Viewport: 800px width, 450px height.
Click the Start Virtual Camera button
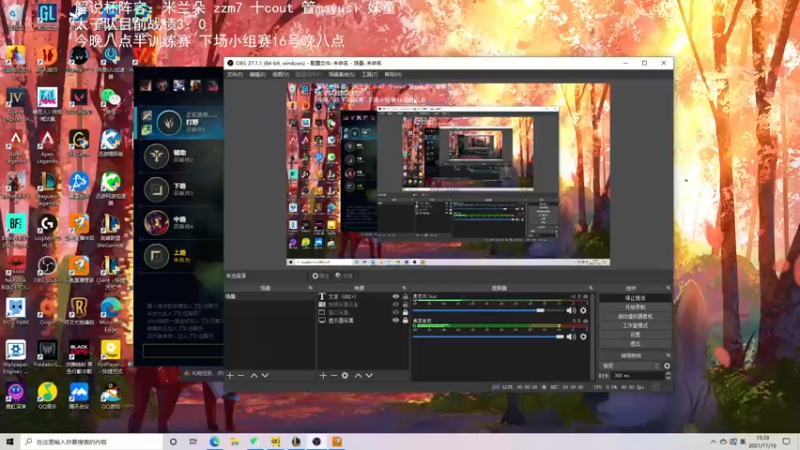(635, 316)
